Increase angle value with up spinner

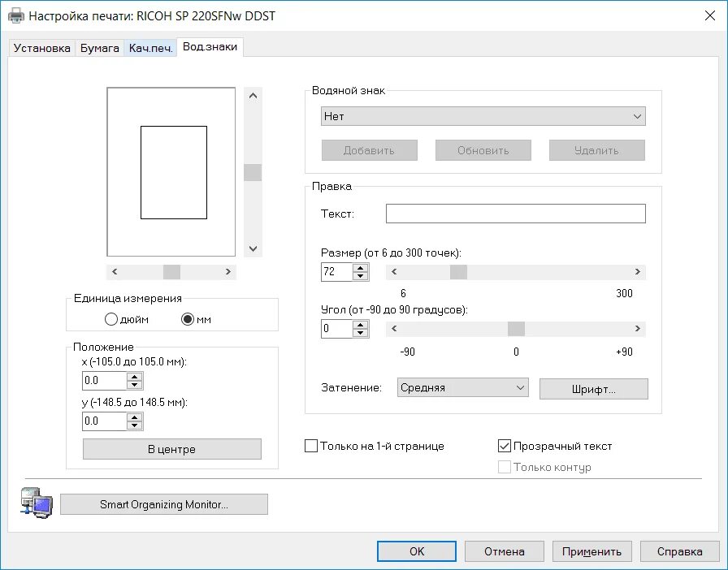click(x=360, y=325)
